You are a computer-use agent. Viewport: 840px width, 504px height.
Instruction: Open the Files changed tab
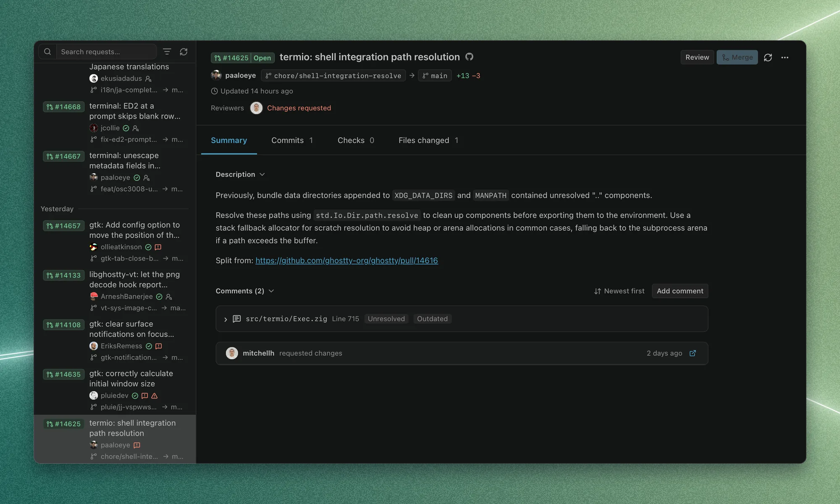[428, 140]
